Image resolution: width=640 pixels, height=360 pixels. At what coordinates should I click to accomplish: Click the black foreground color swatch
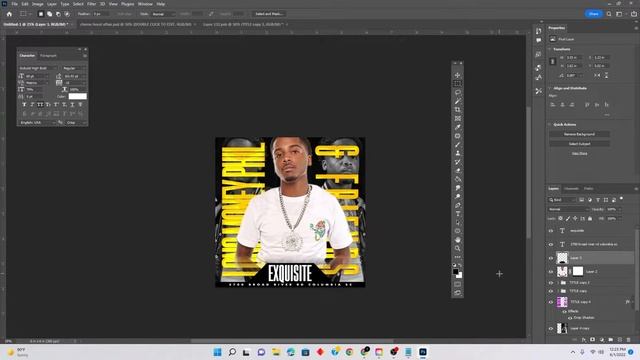point(456,272)
